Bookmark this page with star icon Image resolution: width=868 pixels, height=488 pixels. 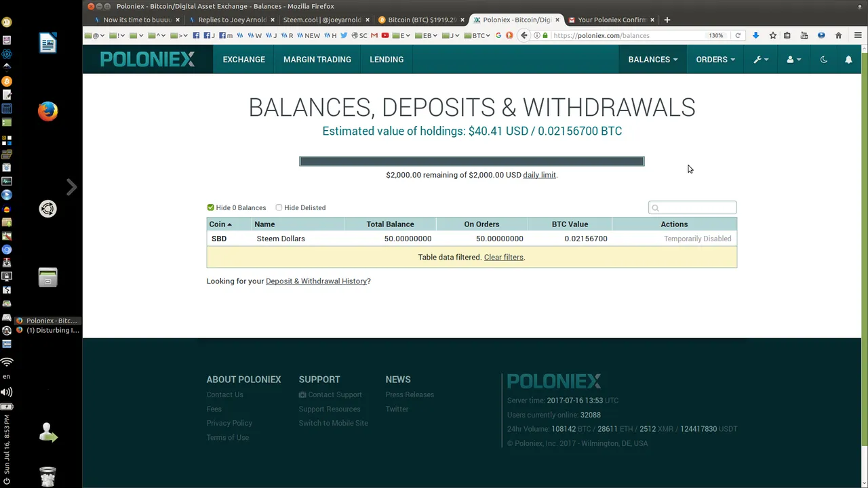coord(772,35)
